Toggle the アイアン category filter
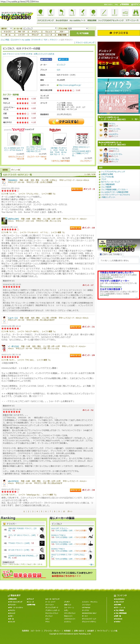140x644 pixels. pos(35,32)
